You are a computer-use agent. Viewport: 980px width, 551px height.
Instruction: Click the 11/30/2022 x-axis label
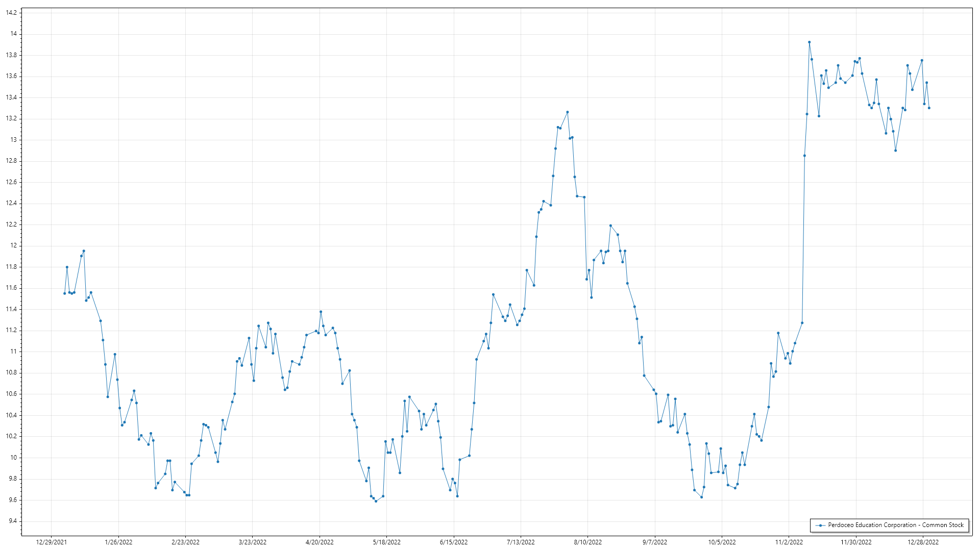(x=856, y=542)
